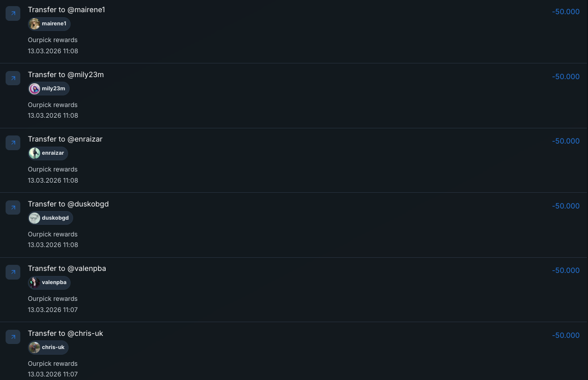Click the -50.000 amount for mairene1 transfer
The image size is (588, 380).
coord(566,12)
